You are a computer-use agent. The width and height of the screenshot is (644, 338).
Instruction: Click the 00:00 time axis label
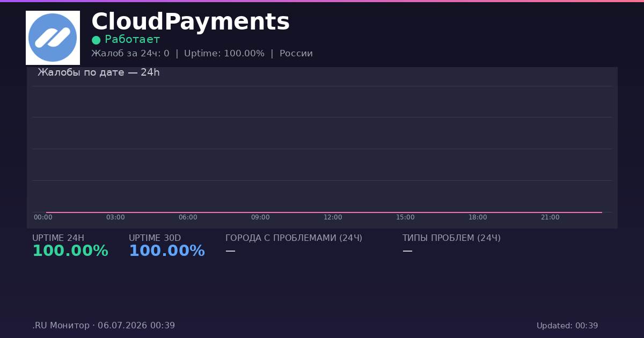coord(43,217)
